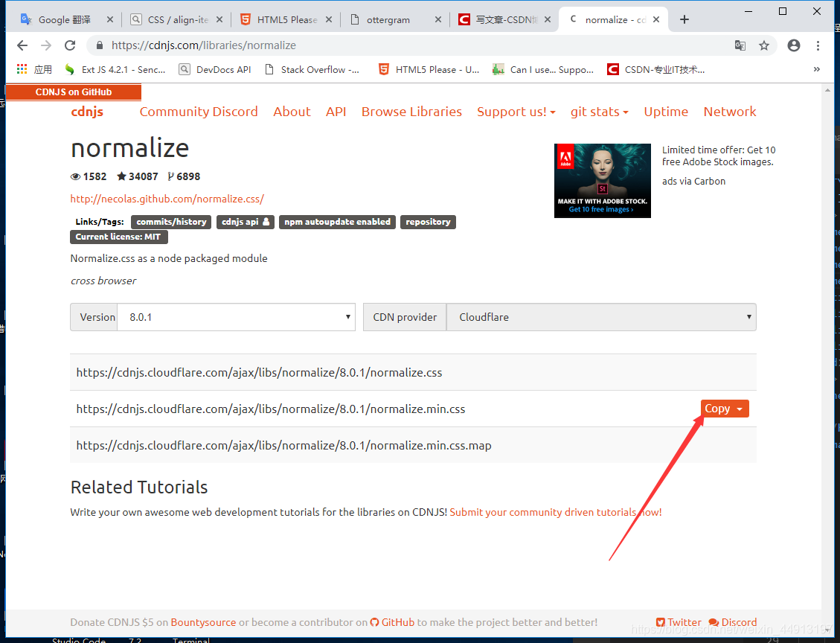840x643 pixels.
Task: Open the Version 8.0.1 dropdown
Action: tap(237, 317)
